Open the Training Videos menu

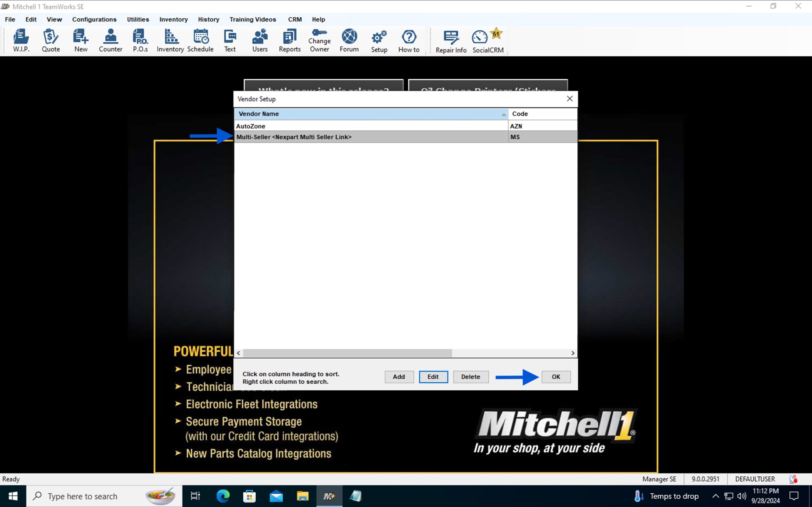[x=252, y=19]
